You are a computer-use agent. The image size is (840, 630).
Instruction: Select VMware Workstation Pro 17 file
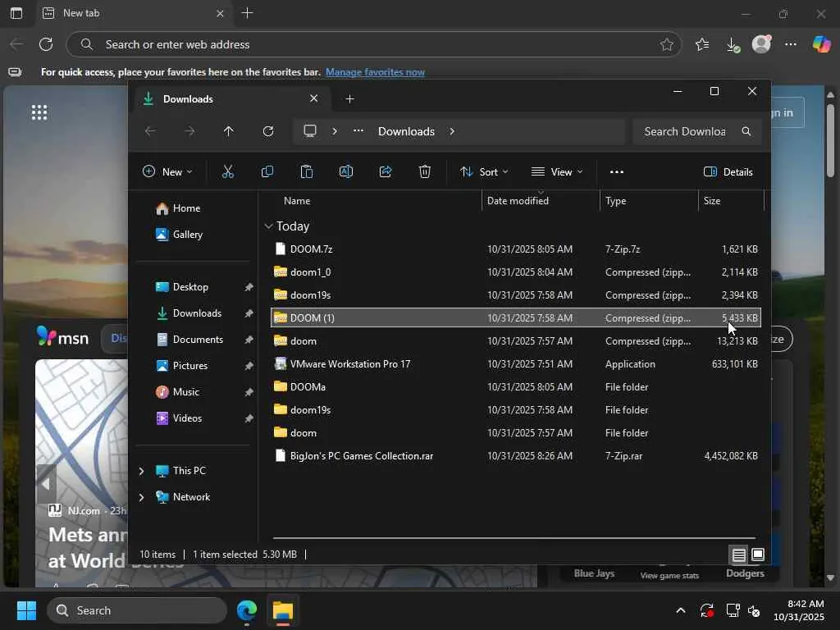(516, 364)
